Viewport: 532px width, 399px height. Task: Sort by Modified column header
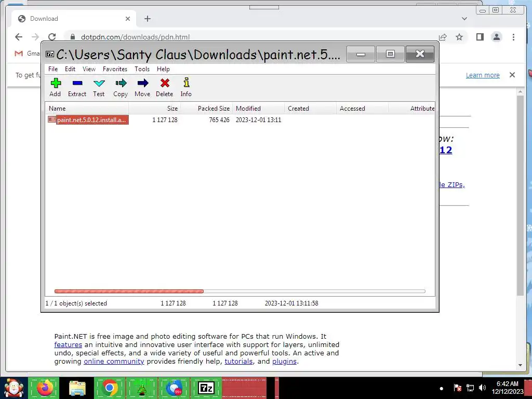[x=259, y=109]
